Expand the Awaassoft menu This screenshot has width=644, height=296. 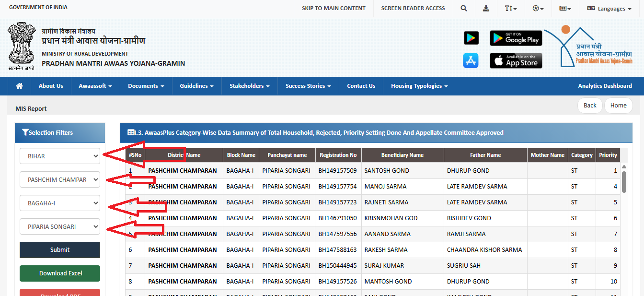coord(95,86)
